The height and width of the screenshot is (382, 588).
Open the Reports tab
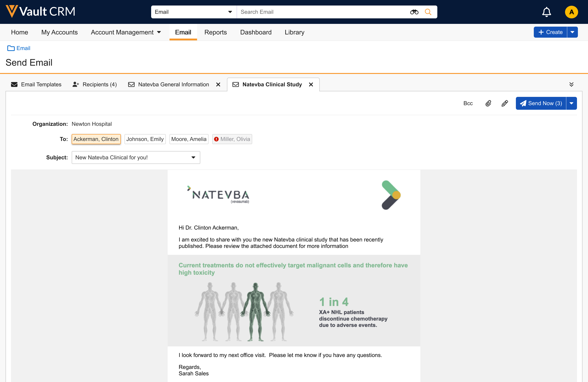click(x=215, y=32)
